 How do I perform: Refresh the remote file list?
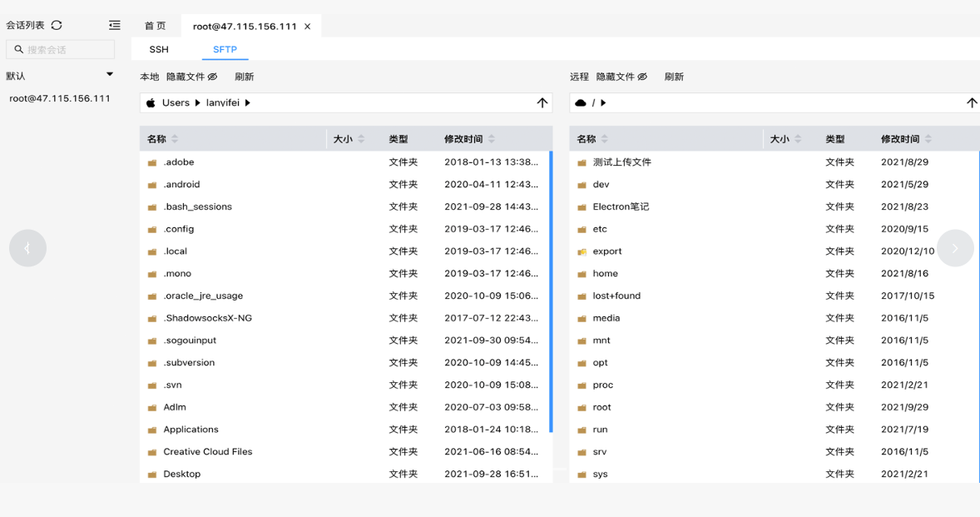tap(674, 77)
